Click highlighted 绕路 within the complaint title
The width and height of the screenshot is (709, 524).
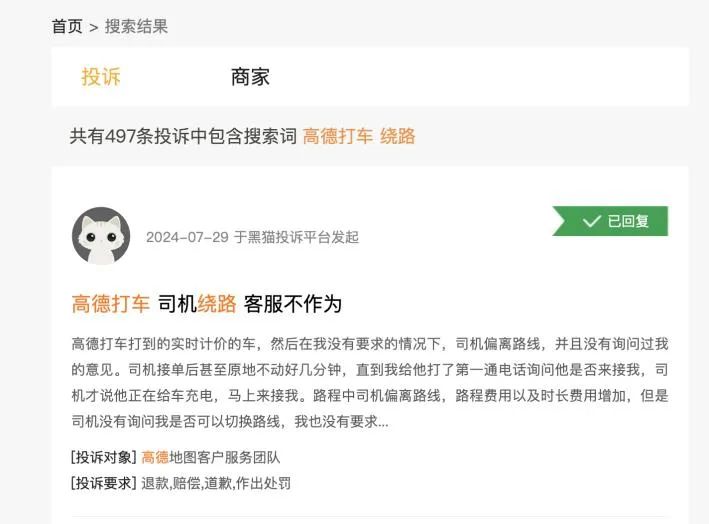coord(217,303)
